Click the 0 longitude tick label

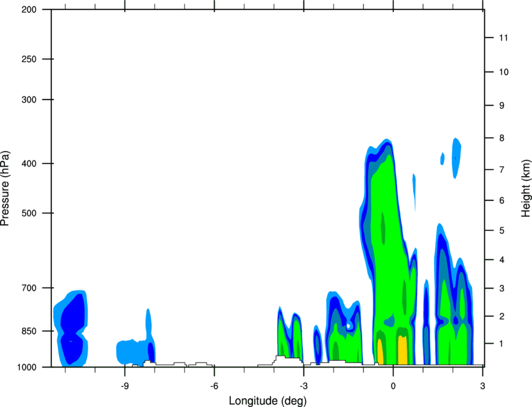coord(393,386)
